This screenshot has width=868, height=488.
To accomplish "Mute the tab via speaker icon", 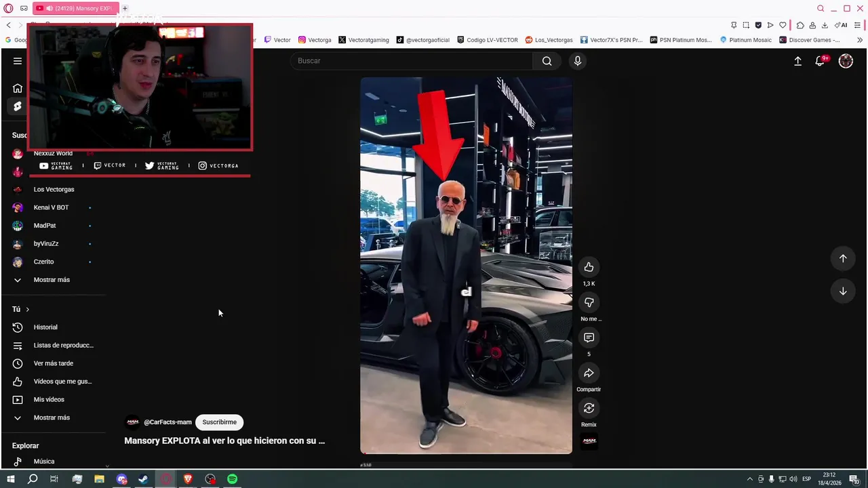I will (x=50, y=8).
